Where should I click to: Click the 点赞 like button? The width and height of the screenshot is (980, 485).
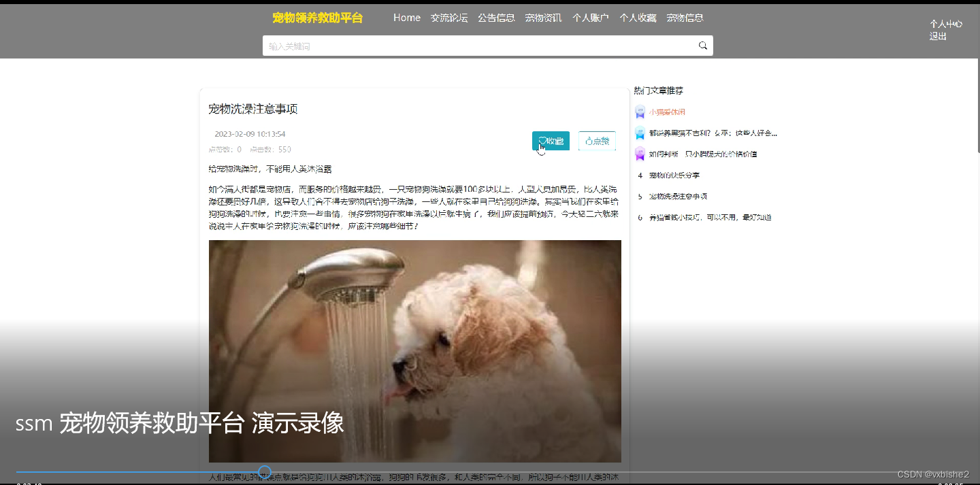(597, 141)
